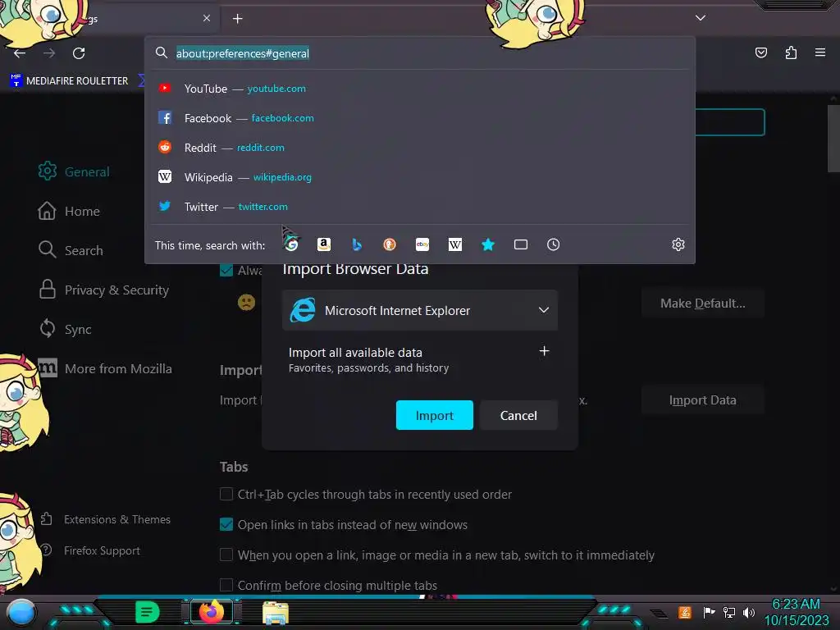840x630 pixels.
Task: Go back with the back arrow
Action: click(x=20, y=53)
